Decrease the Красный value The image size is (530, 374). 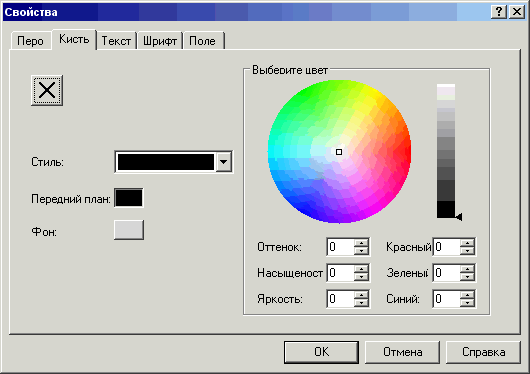click(x=467, y=251)
